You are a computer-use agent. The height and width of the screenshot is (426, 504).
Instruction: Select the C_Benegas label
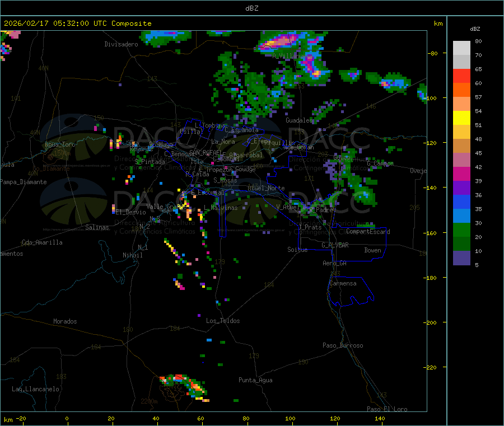179,154
